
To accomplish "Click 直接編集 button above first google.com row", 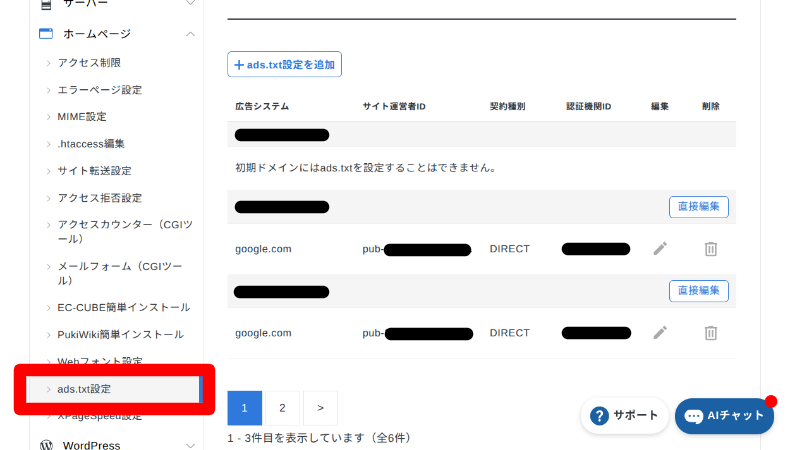I will pyautogui.click(x=698, y=207).
